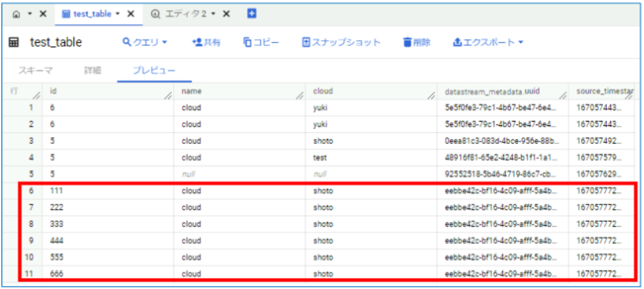Viewport: 644px width, 289px height.
Task: Click the home icon tab
Action: [16, 14]
